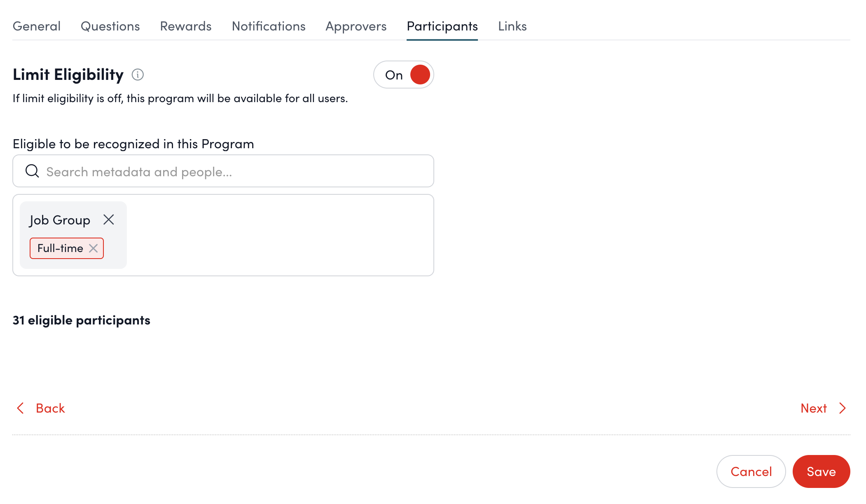866x504 pixels.
Task: Click the Next link
Action: [x=814, y=408]
